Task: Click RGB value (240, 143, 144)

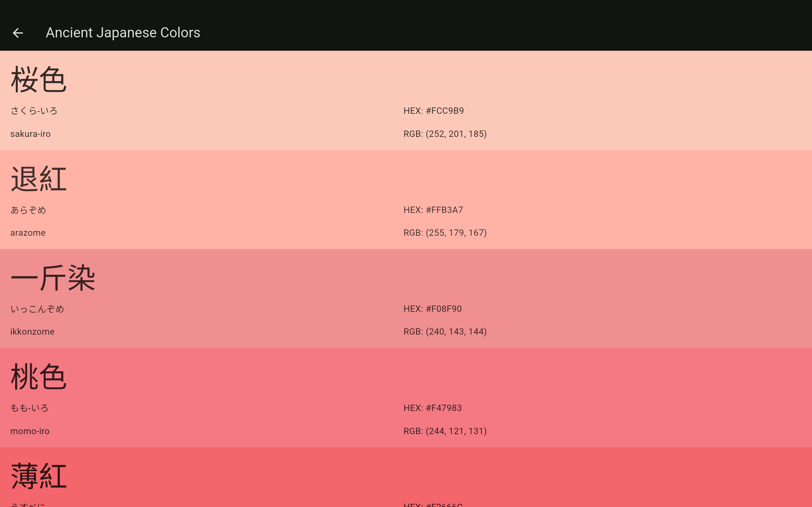Action: tap(445, 332)
